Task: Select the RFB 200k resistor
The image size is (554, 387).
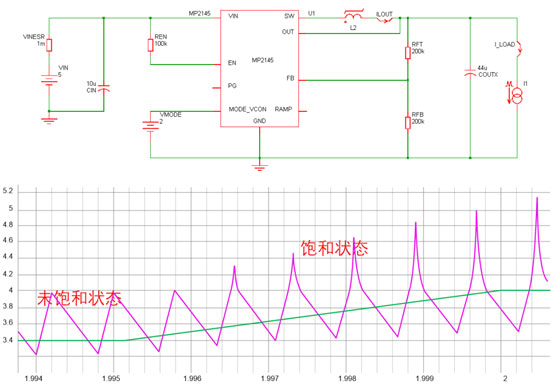Action: click(x=408, y=123)
